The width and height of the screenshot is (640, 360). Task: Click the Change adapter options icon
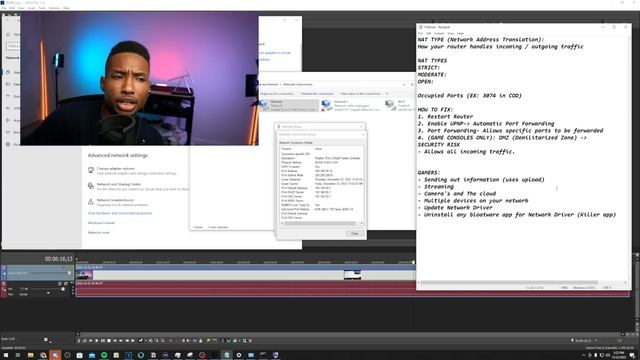91,170
